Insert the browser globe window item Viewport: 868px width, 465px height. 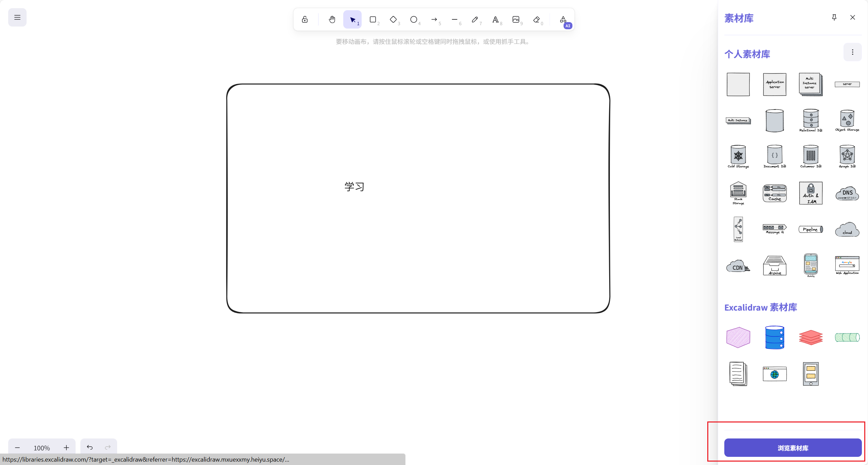(x=775, y=374)
